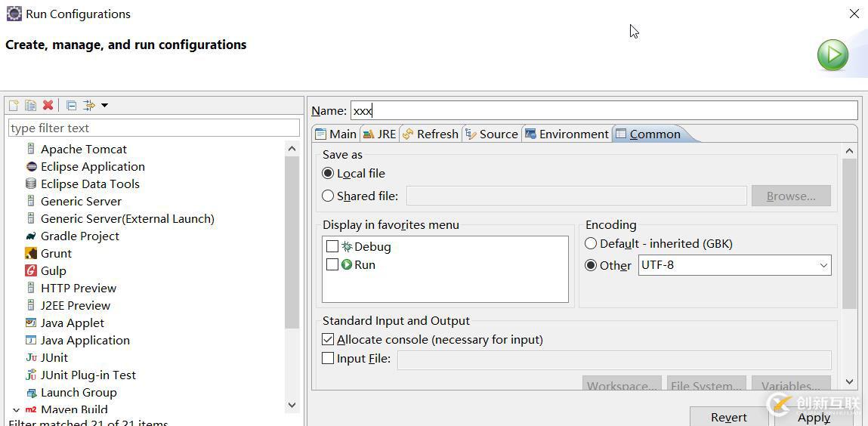The image size is (868, 426).
Task: Click the green Run arrow banner image
Action: [x=832, y=55]
